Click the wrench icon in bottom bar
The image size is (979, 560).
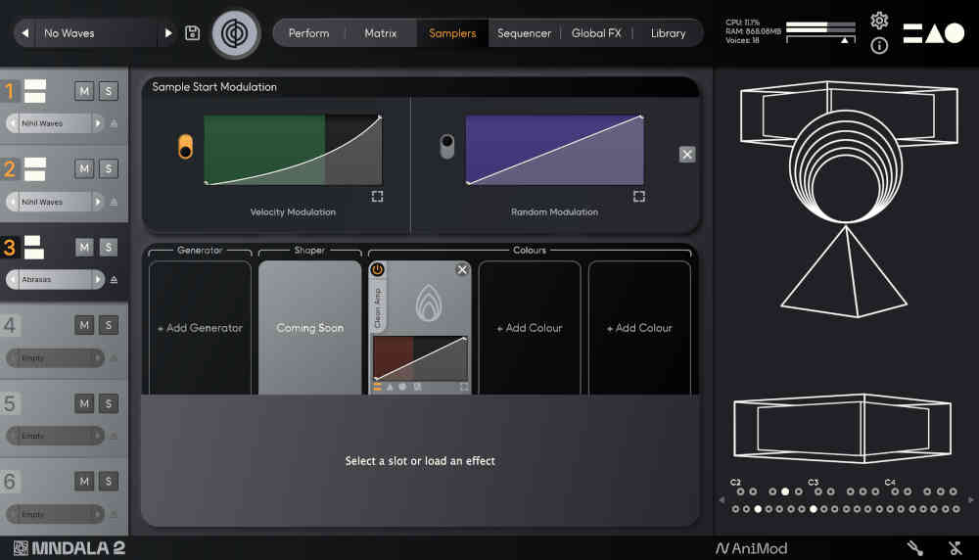click(915, 548)
